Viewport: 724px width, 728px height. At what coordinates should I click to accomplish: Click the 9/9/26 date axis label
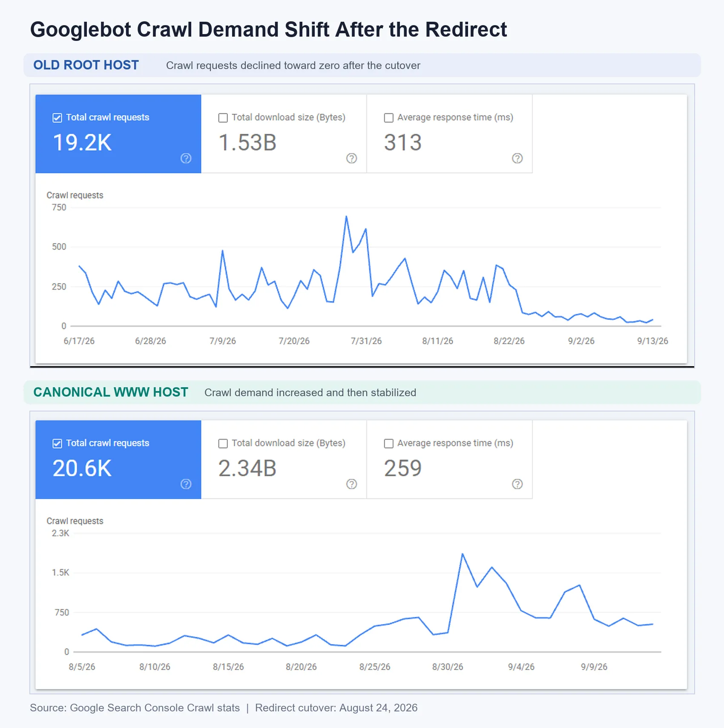click(x=594, y=667)
